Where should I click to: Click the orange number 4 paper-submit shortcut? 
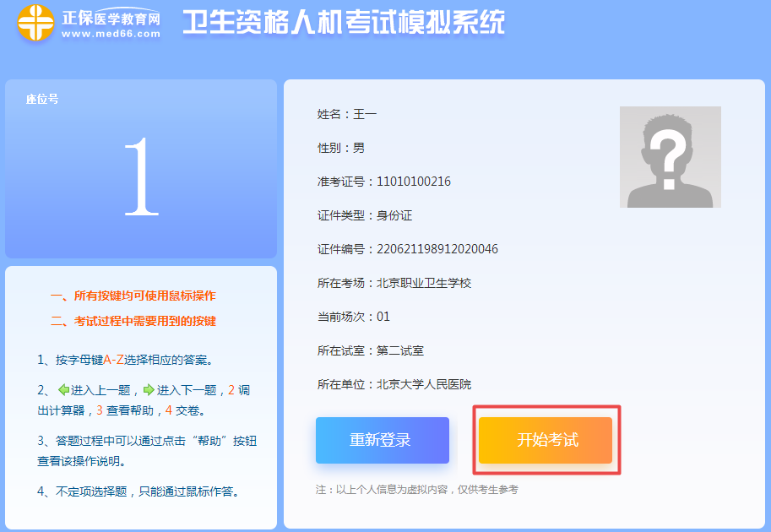(167, 410)
